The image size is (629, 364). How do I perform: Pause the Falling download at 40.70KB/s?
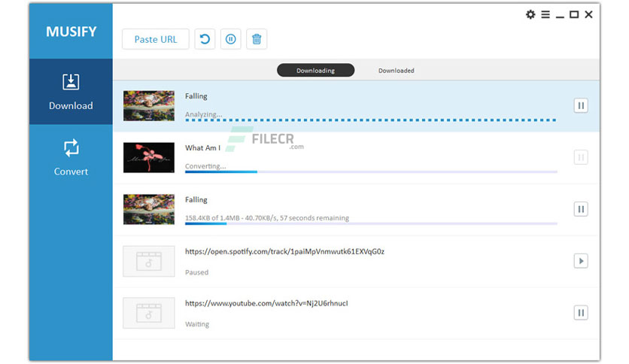(580, 209)
